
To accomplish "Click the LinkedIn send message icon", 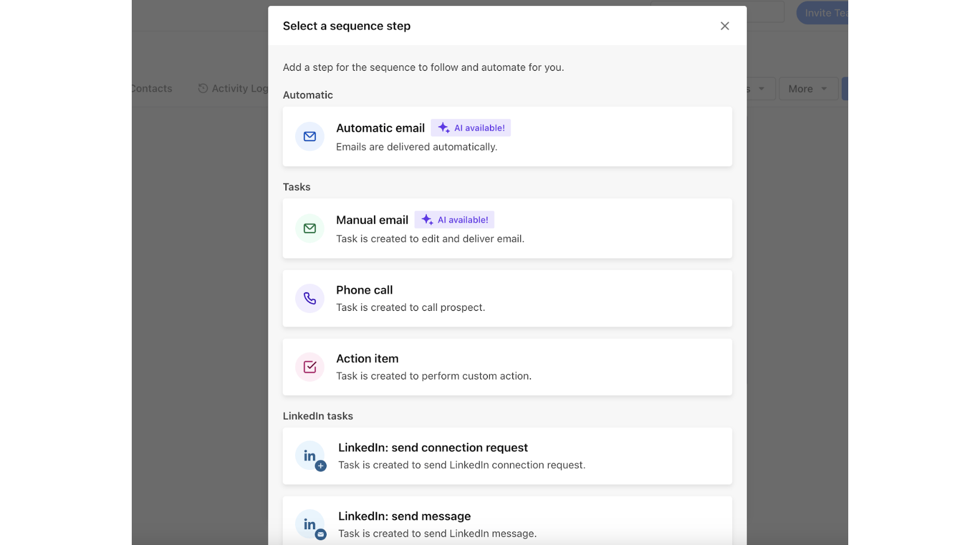I will pyautogui.click(x=310, y=525).
